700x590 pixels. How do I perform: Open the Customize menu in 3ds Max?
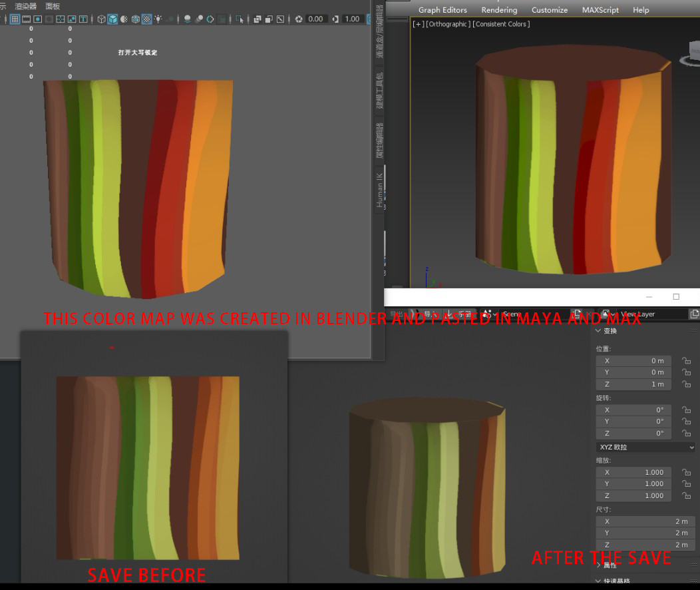pos(550,10)
